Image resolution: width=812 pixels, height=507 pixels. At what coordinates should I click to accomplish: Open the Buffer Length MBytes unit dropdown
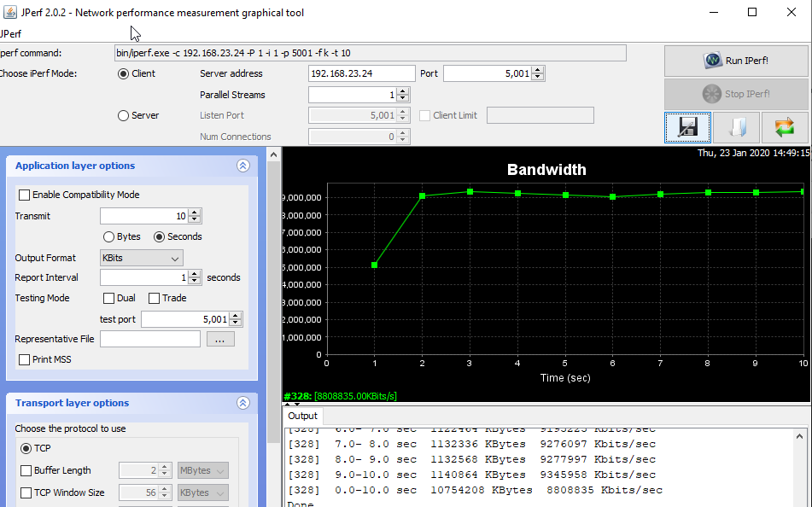click(202, 471)
